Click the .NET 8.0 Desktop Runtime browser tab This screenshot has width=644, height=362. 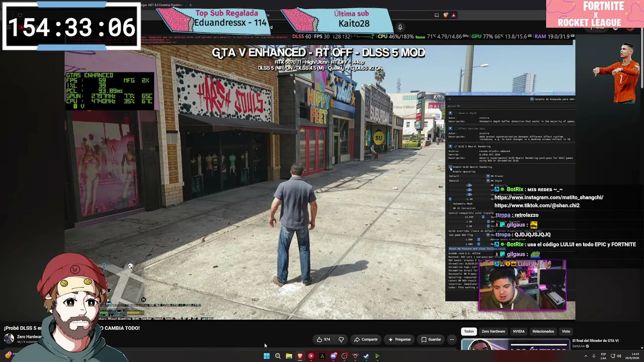[x=162, y=5]
